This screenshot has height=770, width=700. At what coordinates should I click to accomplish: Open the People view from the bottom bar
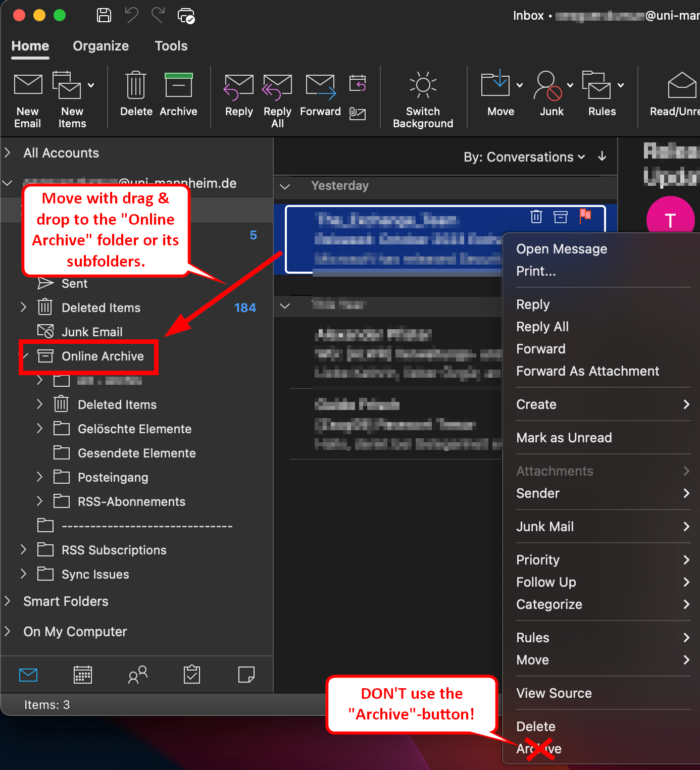(137, 674)
